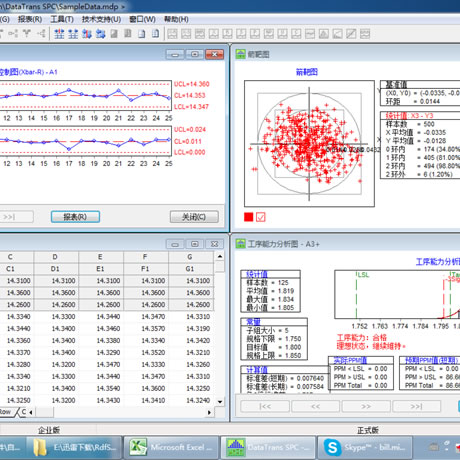Viewport: 460px width, 460px height.
Task: Open the 窗口(W) menu
Action: 142,19
